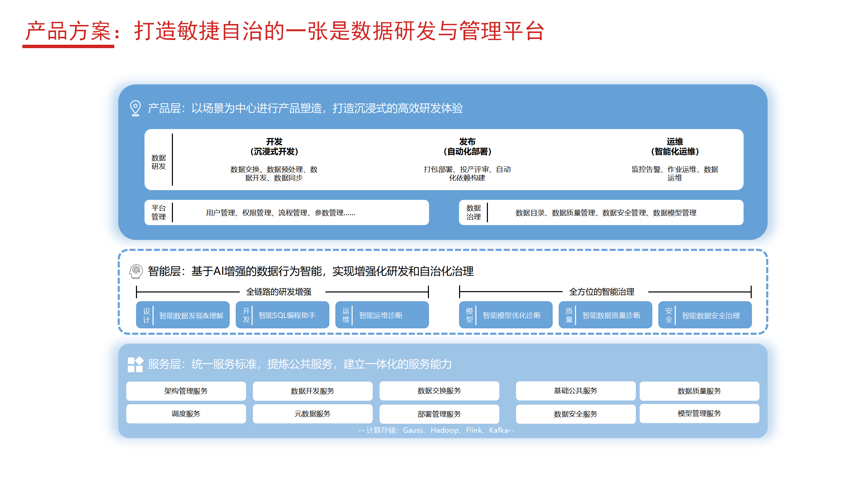Click the 元数据服务 box

point(313,414)
